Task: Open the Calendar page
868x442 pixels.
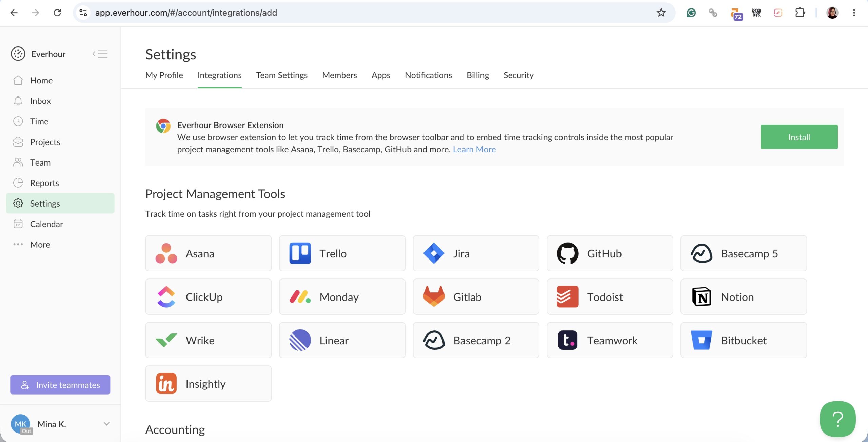Action: [x=60, y=224]
